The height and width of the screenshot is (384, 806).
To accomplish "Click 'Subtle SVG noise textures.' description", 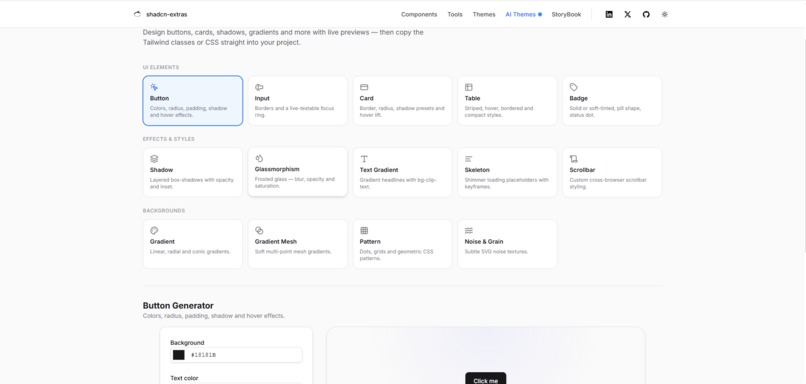I will click(496, 252).
